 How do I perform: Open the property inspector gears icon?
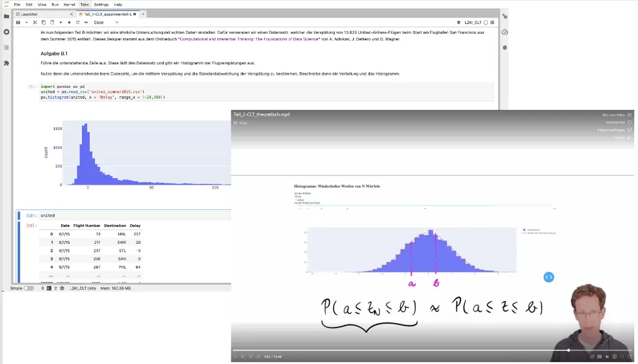505,16
